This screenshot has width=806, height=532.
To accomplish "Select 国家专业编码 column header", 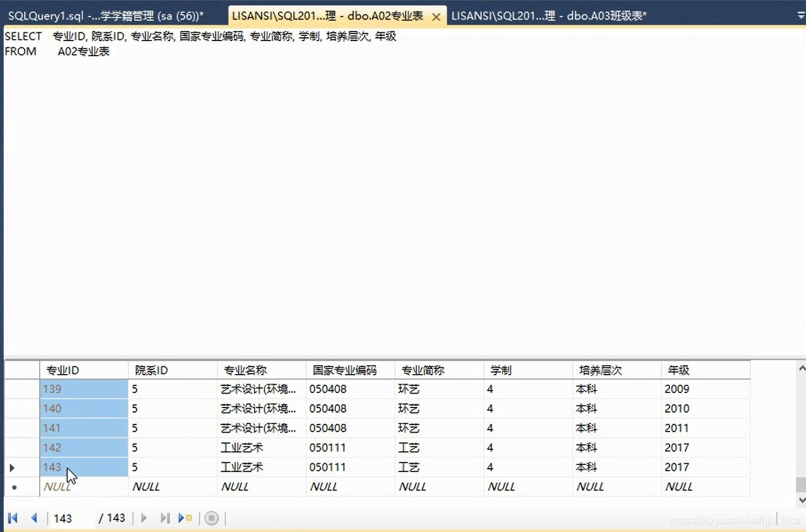I will tap(351, 370).
